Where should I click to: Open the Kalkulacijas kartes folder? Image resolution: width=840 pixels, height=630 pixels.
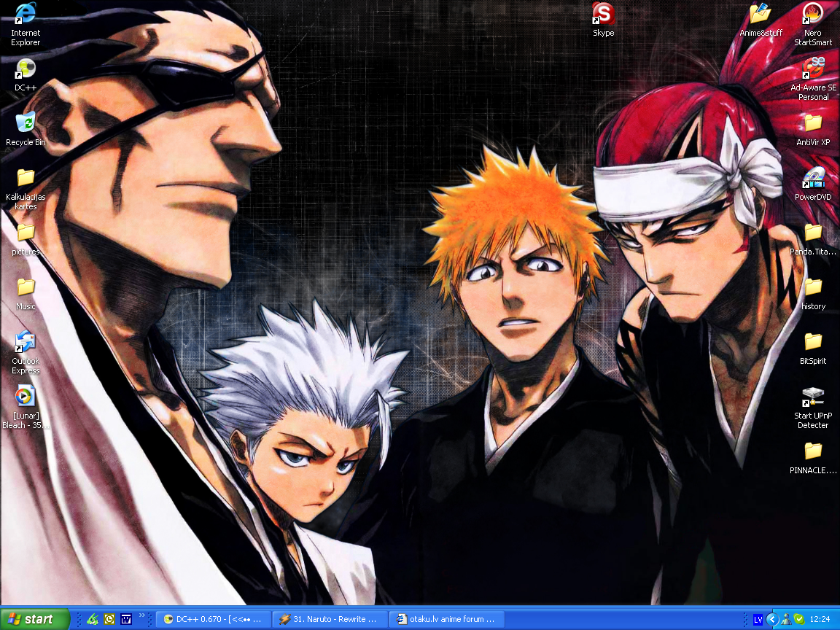[26, 189]
